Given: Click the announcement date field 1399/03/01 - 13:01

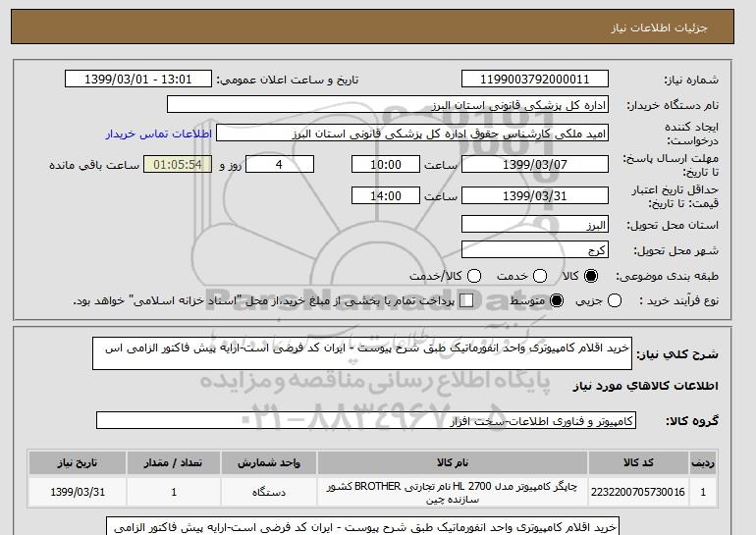Looking at the screenshot, I should (x=137, y=80).
